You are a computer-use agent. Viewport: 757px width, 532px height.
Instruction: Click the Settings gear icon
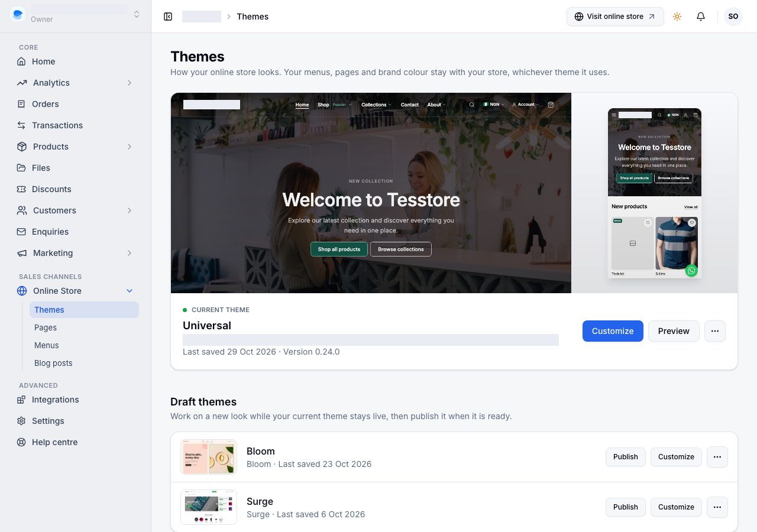click(x=21, y=421)
